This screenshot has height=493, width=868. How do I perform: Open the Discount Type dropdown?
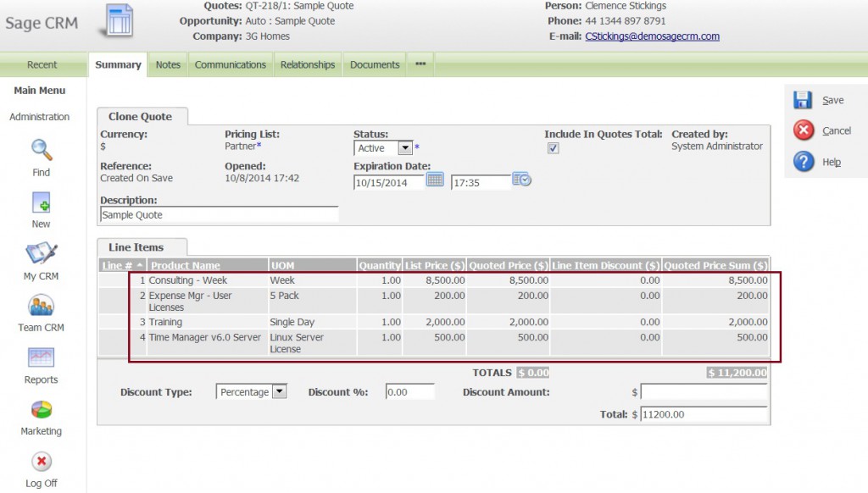tap(251, 391)
